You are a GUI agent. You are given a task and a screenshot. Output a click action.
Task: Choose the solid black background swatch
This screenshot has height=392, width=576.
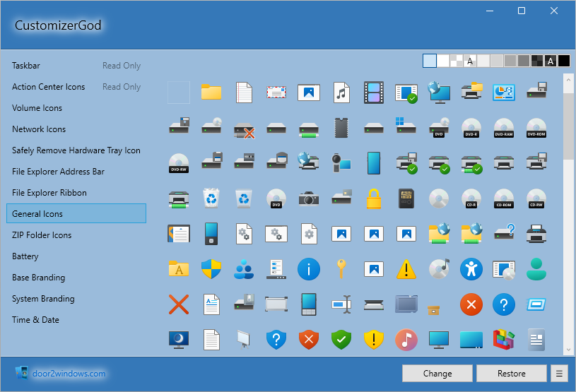(x=563, y=61)
